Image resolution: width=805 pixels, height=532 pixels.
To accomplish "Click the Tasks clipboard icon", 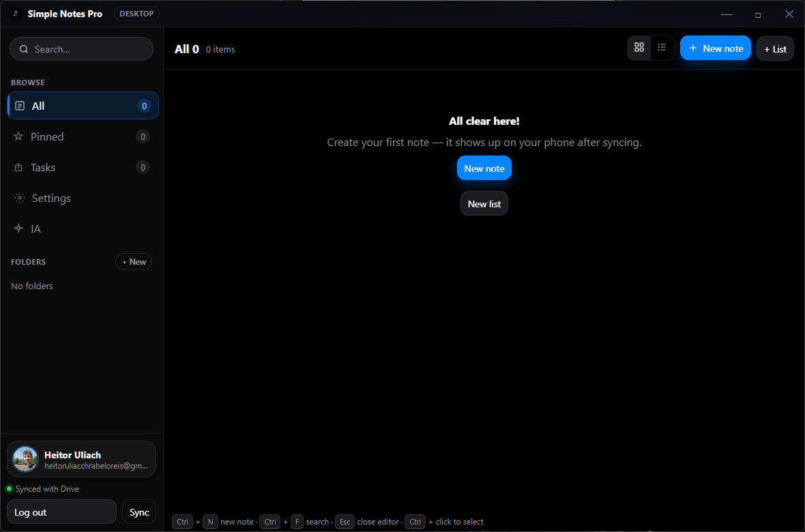I will pos(18,167).
